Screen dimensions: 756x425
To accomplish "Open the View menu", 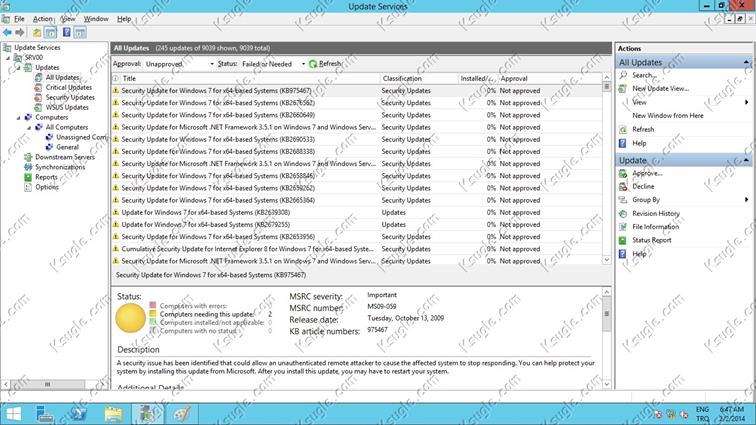I will [x=68, y=19].
